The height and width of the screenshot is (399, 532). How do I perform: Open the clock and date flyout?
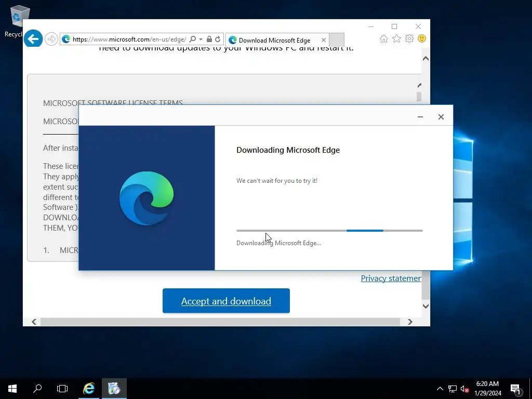[x=487, y=389]
